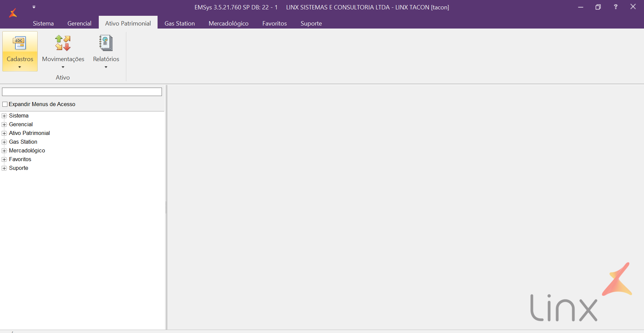
Task: Expand the Suporte tree node
Action: 4,168
